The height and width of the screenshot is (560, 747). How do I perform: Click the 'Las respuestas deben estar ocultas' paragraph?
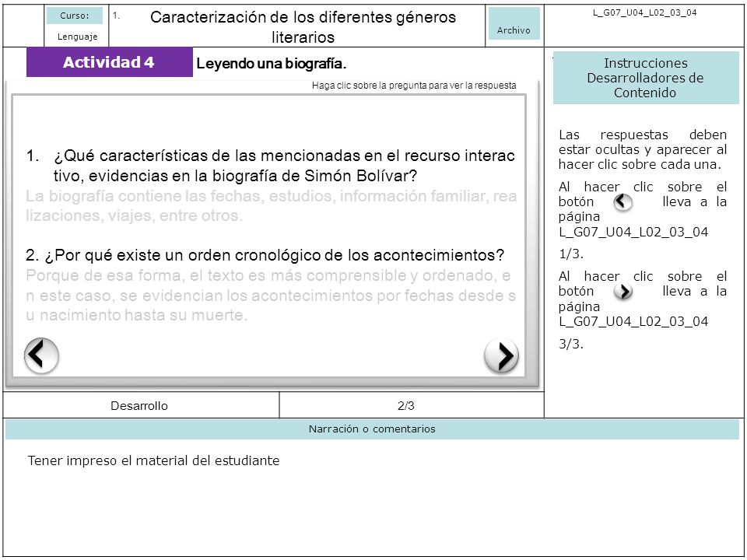click(x=643, y=149)
